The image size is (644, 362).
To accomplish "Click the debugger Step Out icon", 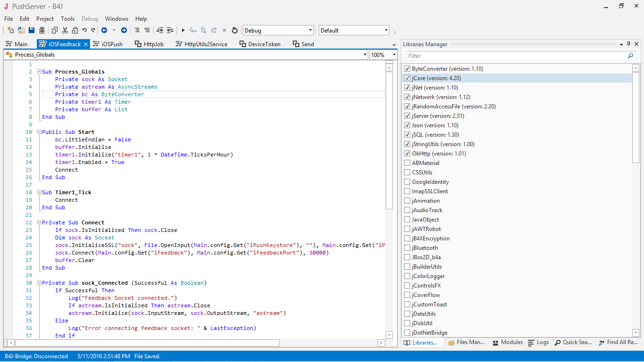I will tap(214, 30).
